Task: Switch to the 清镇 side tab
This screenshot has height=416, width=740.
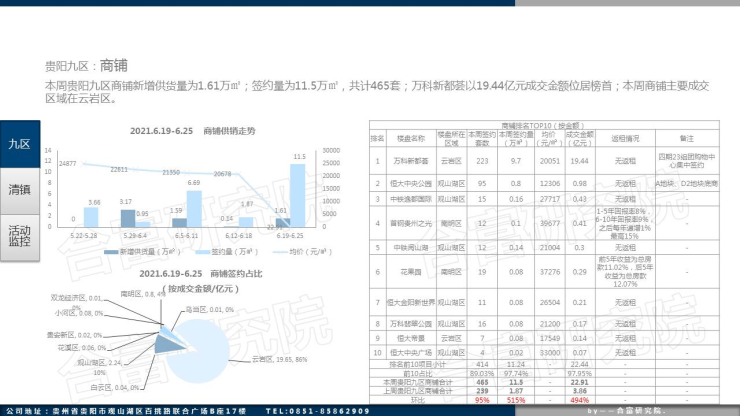Action: (19, 190)
